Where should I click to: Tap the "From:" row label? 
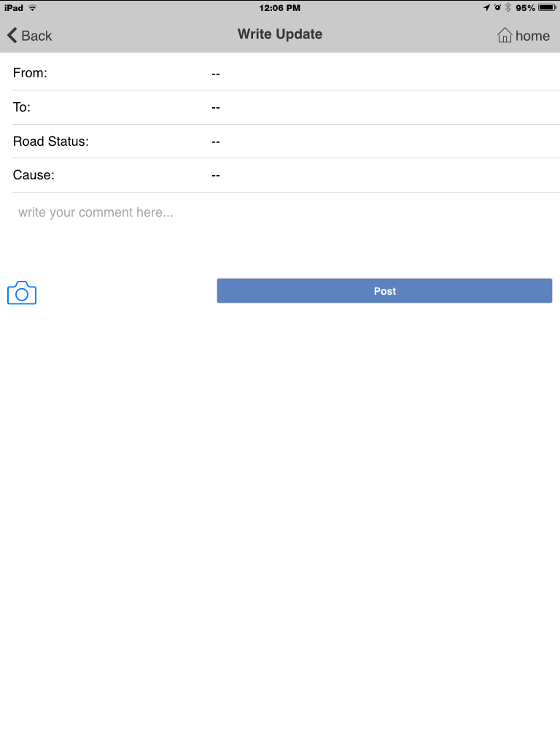coord(30,73)
